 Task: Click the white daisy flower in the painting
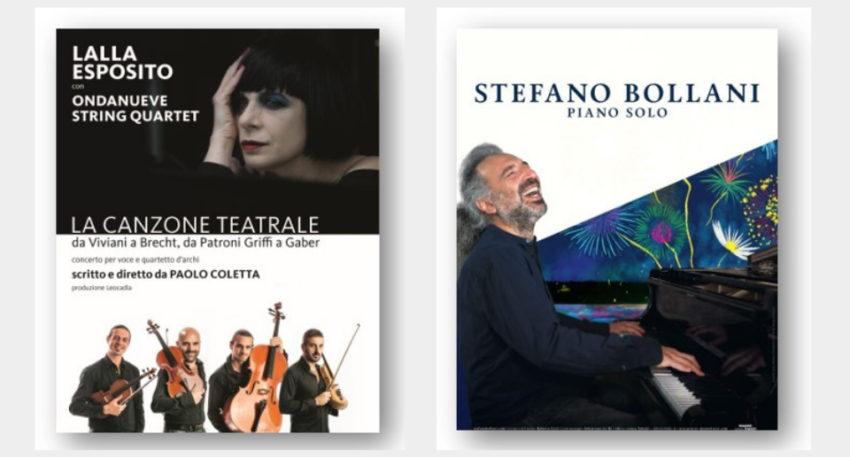click(x=733, y=240)
